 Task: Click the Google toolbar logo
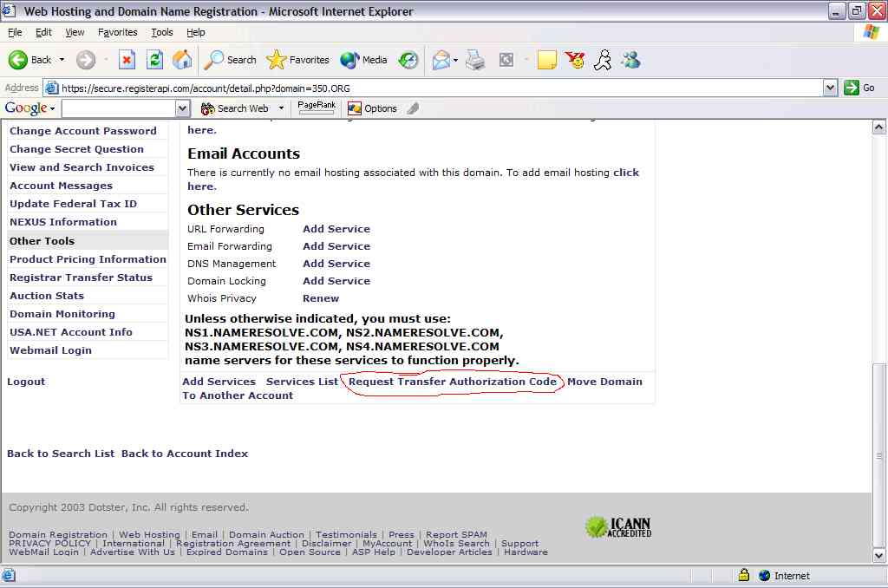(25, 108)
